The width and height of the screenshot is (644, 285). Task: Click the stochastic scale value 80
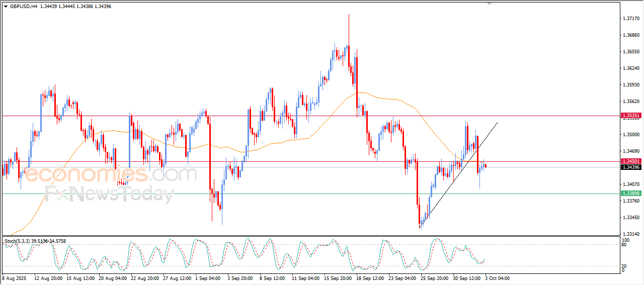[625, 245]
